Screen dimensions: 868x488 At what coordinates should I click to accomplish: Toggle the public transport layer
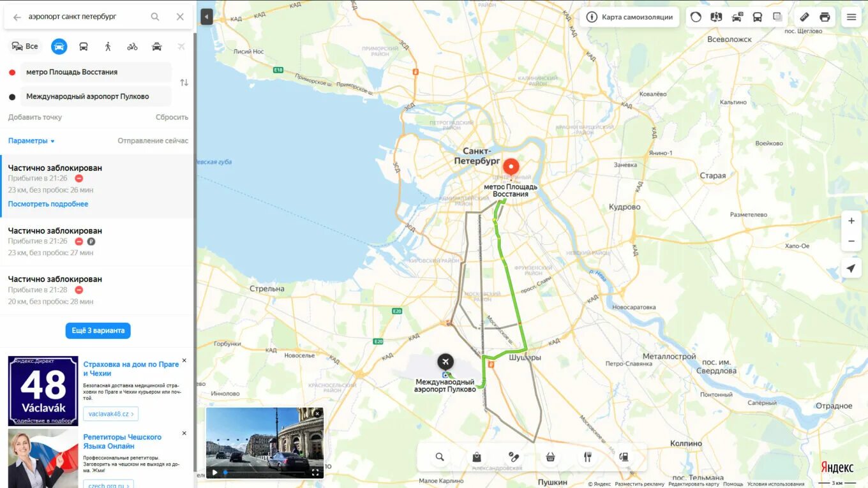tap(757, 17)
